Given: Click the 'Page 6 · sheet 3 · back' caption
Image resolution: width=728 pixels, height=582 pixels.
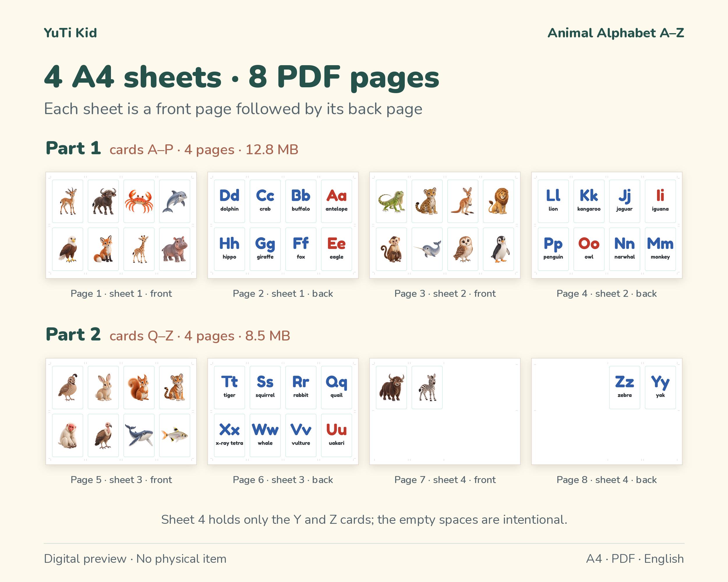Looking at the screenshot, I should click(x=283, y=480).
